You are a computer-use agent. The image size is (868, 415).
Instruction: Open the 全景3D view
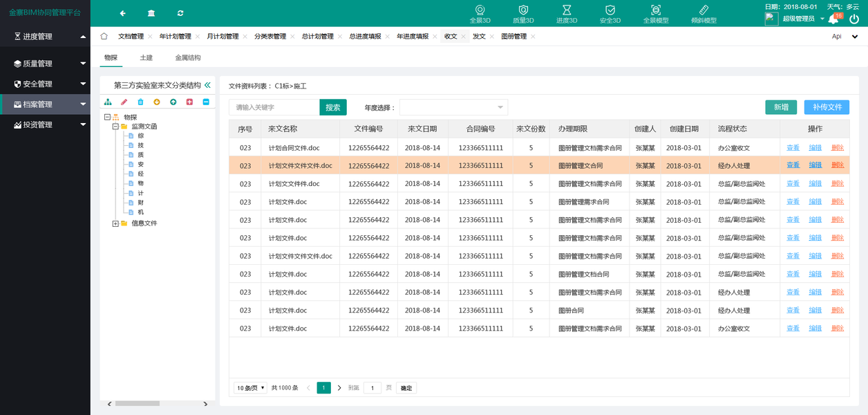click(480, 14)
